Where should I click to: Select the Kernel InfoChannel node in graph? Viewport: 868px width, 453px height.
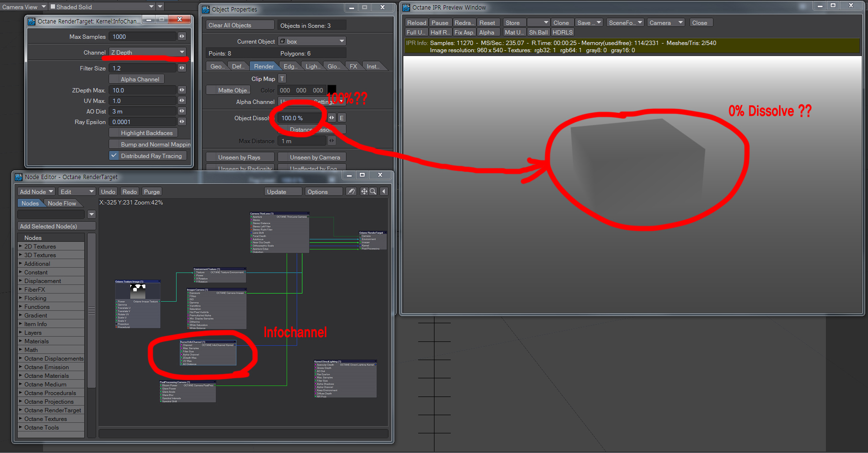pos(208,353)
